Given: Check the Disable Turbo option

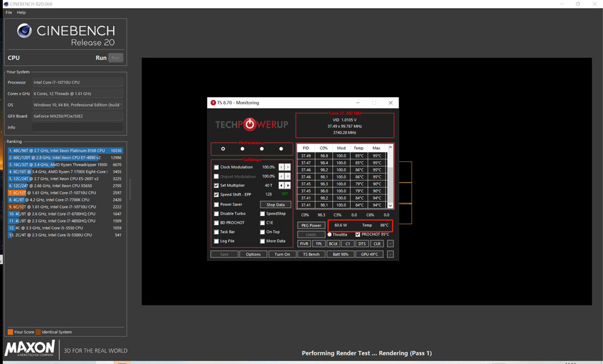Looking at the screenshot, I should [x=216, y=214].
